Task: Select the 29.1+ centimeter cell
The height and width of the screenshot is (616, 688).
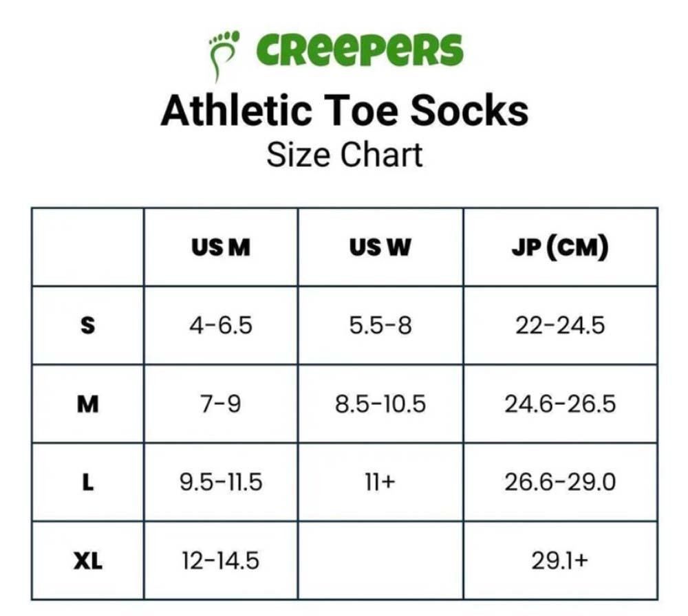Action: (x=559, y=561)
